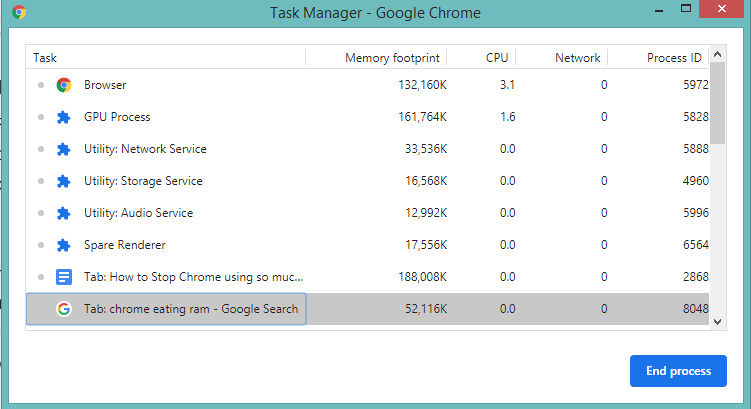Click process ID 8048
Screen dimensions: 751x409
(x=696, y=309)
